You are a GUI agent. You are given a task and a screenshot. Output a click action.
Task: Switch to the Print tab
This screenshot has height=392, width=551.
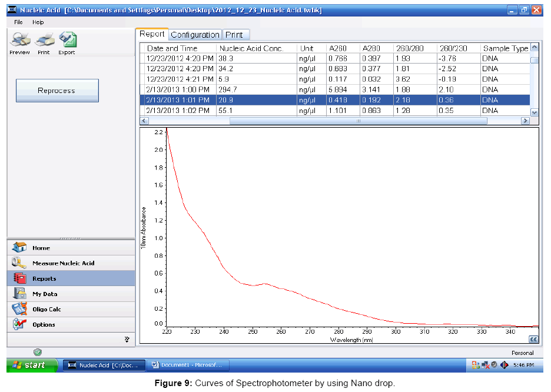point(234,35)
